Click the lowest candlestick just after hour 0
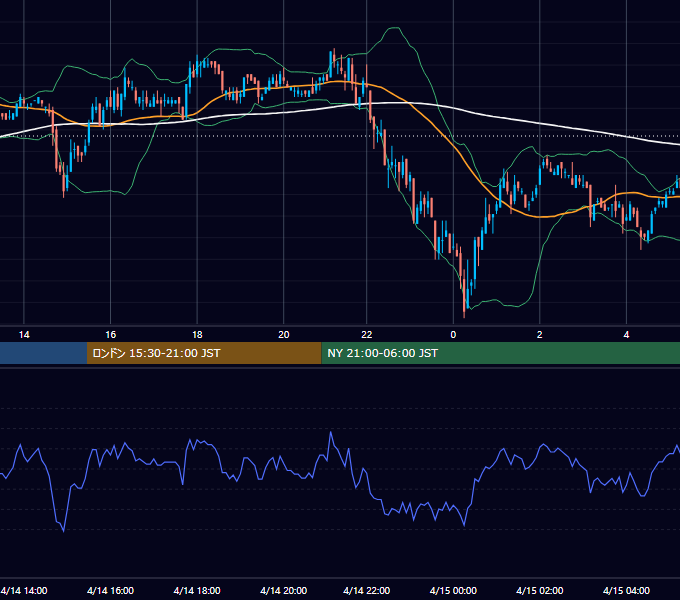 (464, 295)
